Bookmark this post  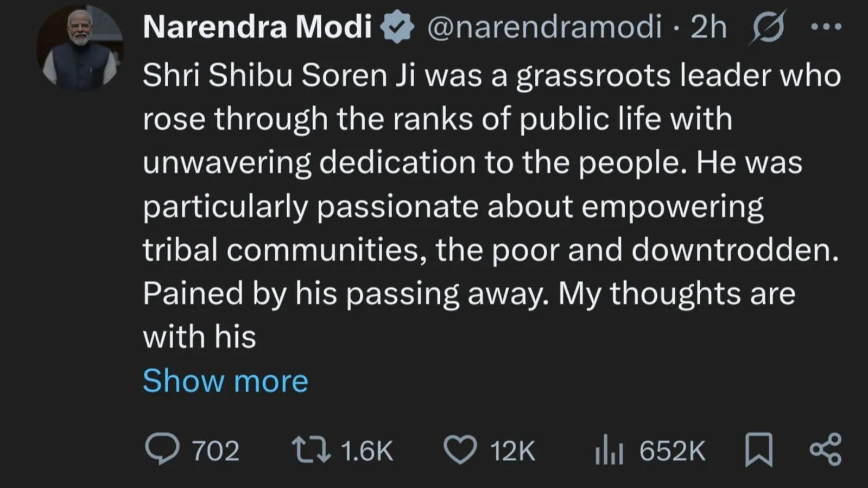758,450
